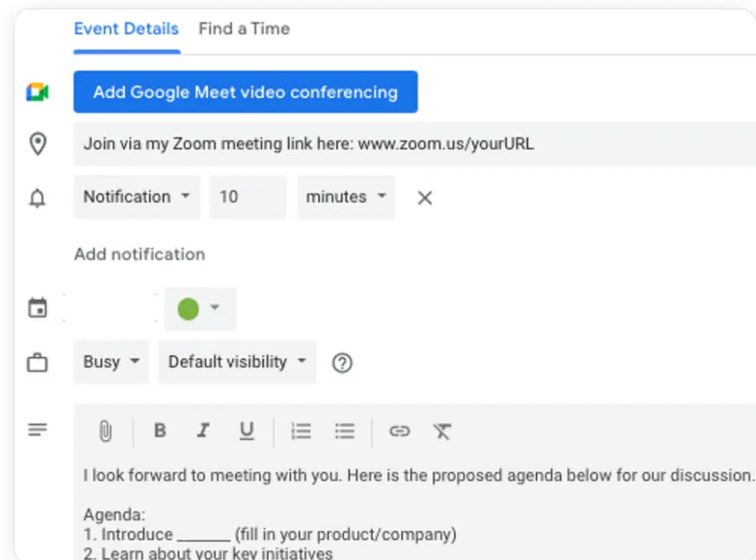Click the location field with Zoom link
Image resolution: width=756 pixels, height=560 pixels.
[414, 144]
